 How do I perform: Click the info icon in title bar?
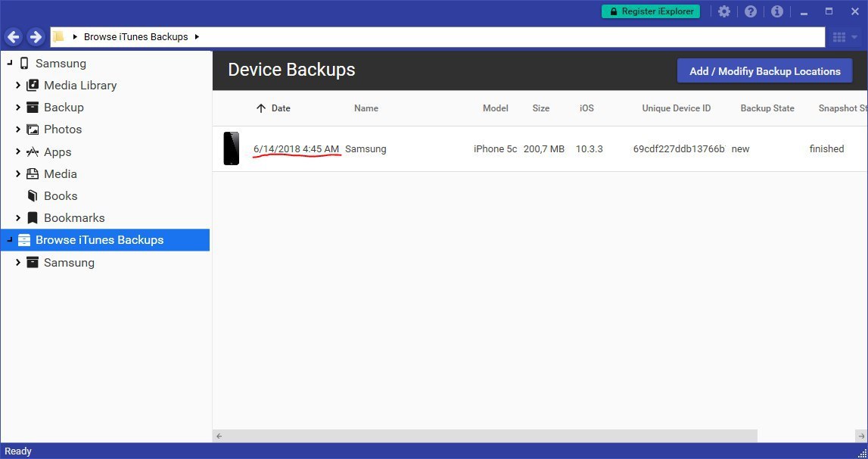pyautogui.click(x=776, y=11)
